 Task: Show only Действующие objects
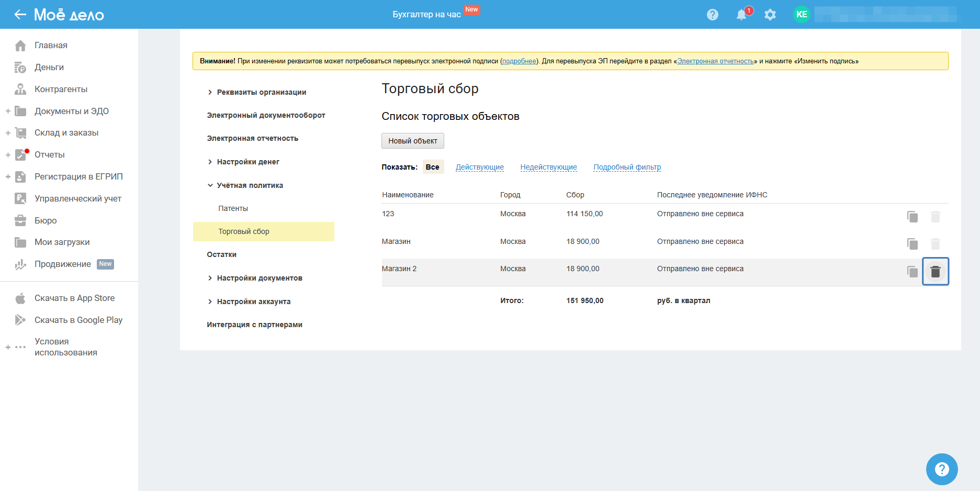pos(479,167)
